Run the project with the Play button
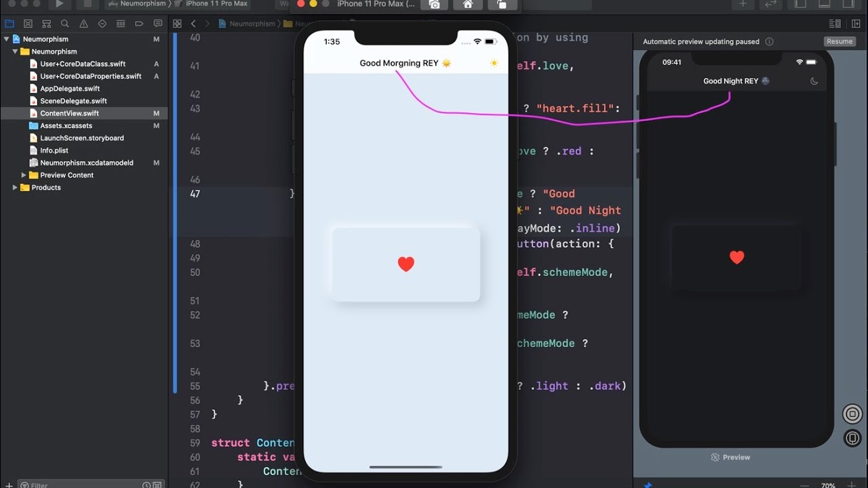The height and width of the screenshot is (488, 868). (60, 4)
